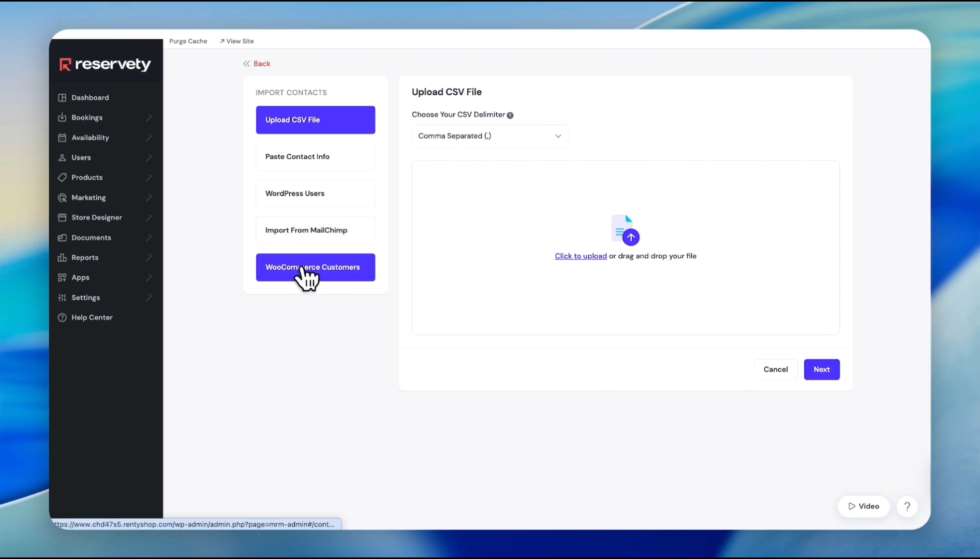Expand the Reports submenu chevron
Screen dimensions: 980x559
tap(149, 257)
